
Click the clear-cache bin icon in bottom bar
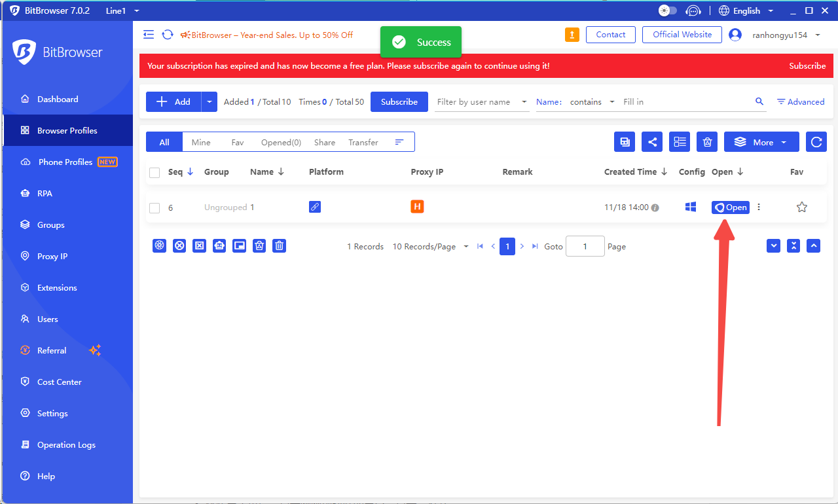point(260,245)
